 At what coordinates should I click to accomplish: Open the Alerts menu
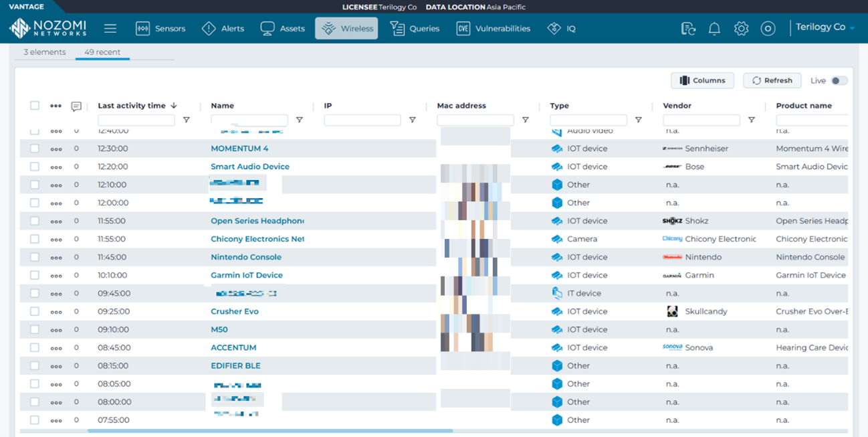tap(223, 28)
